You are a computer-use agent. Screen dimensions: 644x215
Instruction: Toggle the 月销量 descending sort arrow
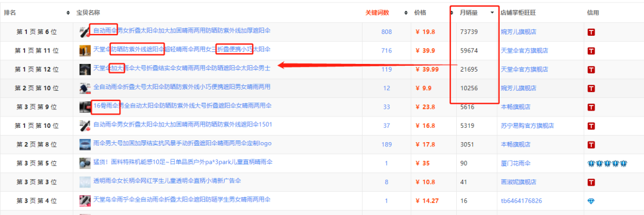(492, 13)
